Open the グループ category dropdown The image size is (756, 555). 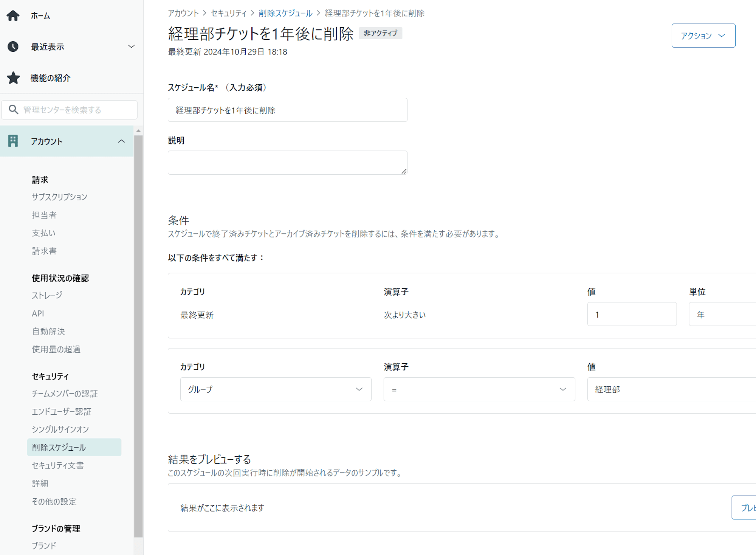click(276, 389)
